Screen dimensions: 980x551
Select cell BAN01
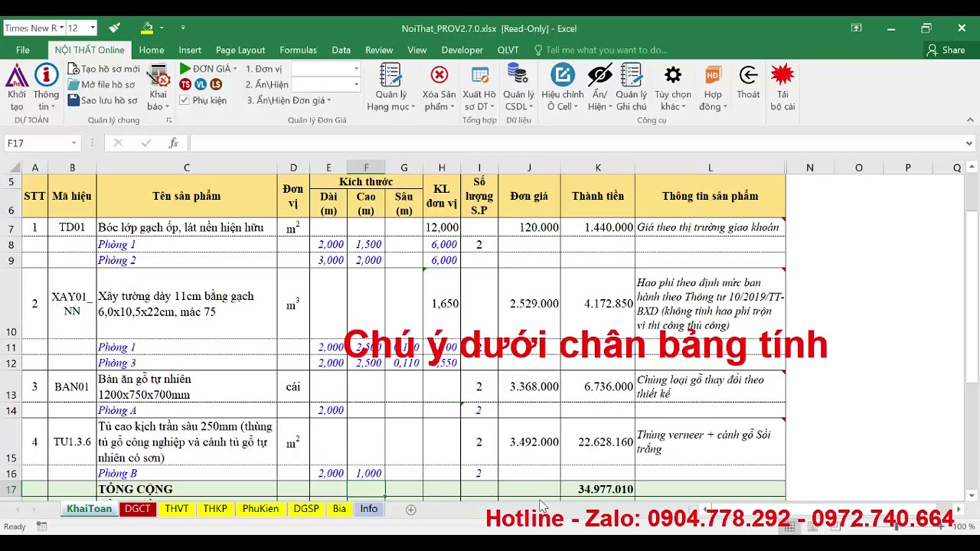pos(72,386)
